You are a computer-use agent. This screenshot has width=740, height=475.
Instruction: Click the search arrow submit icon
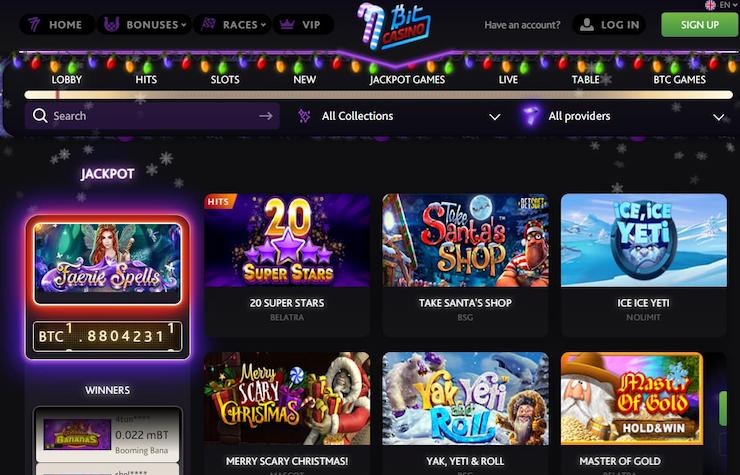click(x=266, y=116)
